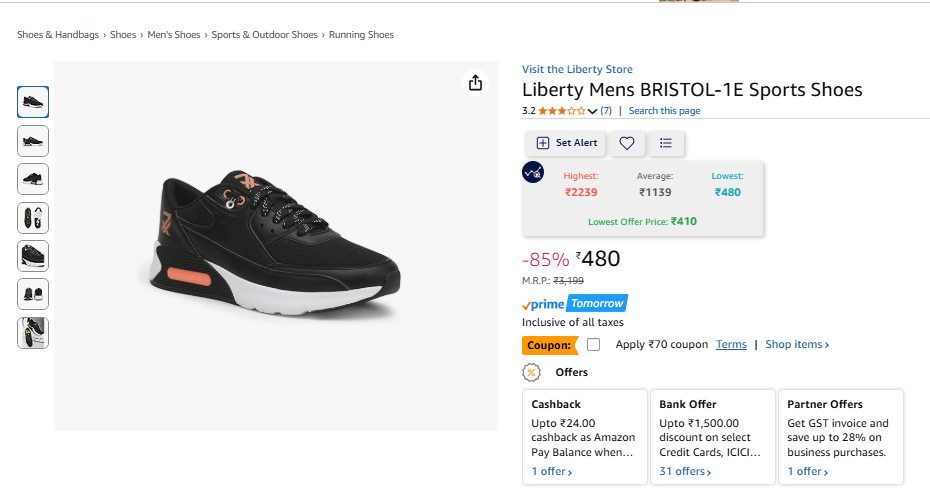Select the second shoe thumbnail
Screen dimensions: 930x490
click(33, 141)
